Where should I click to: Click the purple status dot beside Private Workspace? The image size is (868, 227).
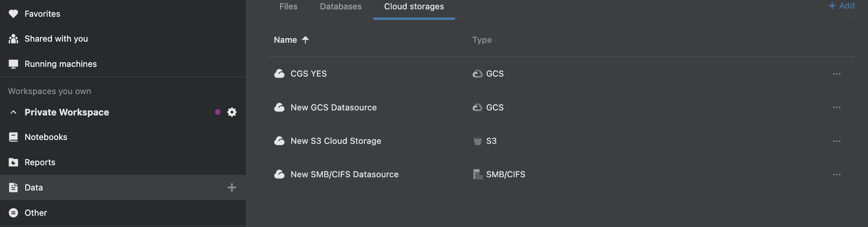(218, 112)
